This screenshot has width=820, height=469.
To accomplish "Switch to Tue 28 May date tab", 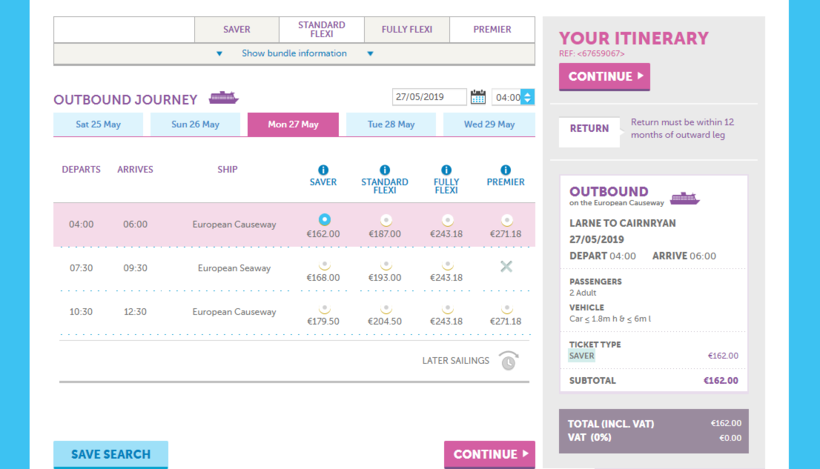I will pyautogui.click(x=390, y=125).
